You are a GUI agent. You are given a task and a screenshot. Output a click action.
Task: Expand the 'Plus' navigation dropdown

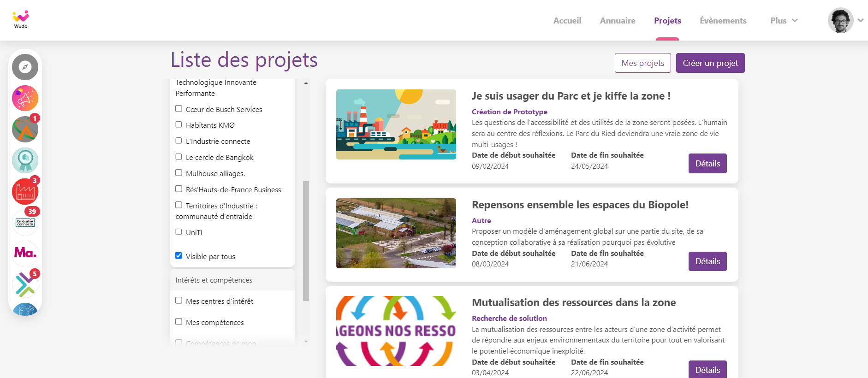784,21
